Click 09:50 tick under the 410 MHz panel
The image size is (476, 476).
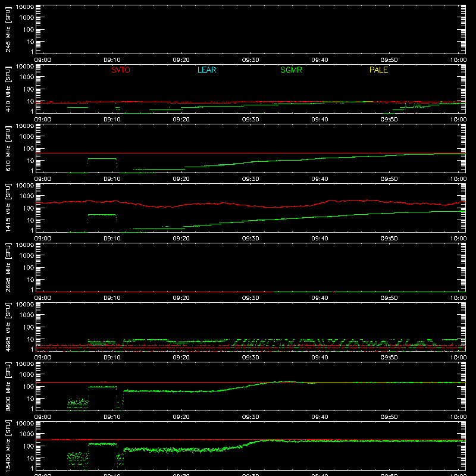pos(389,120)
